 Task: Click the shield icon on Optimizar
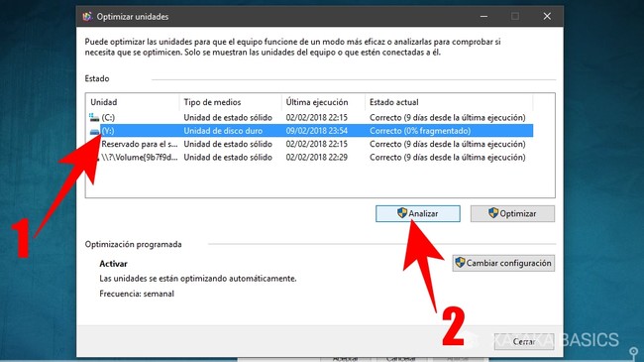click(493, 213)
